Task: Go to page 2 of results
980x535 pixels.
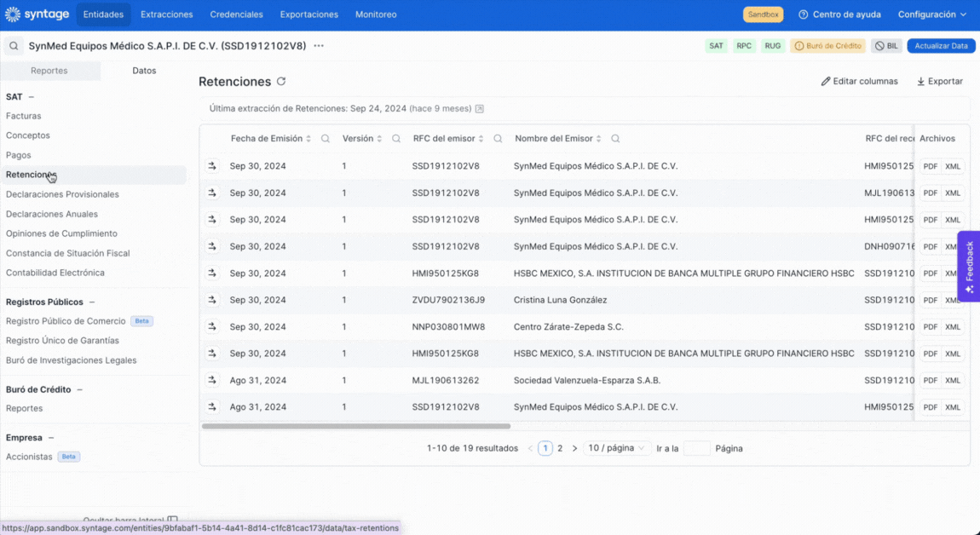Action: pos(560,448)
